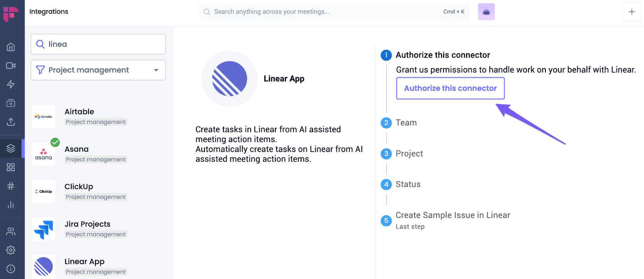Open the Meetings video camera icon
644x279 pixels.
[11, 65]
